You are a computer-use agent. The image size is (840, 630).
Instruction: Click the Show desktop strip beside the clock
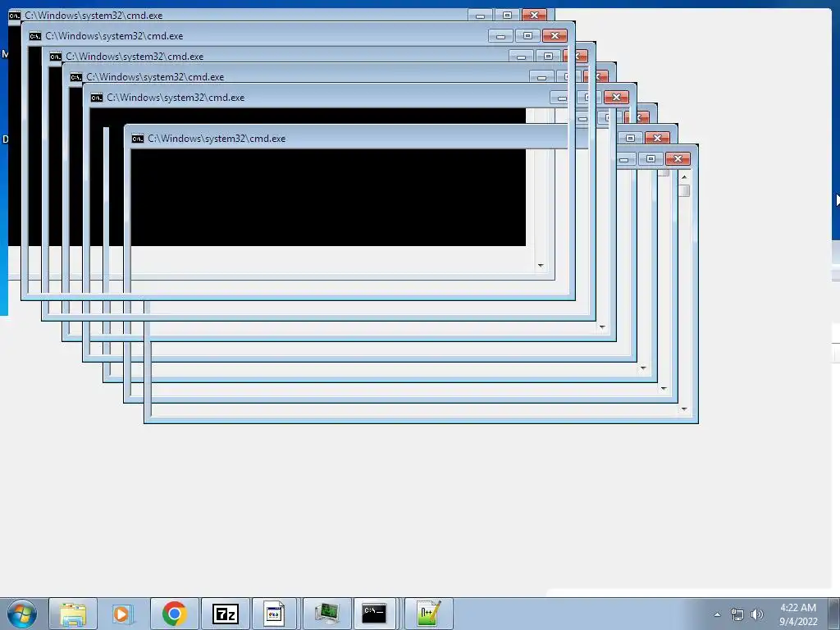[836, 614]
